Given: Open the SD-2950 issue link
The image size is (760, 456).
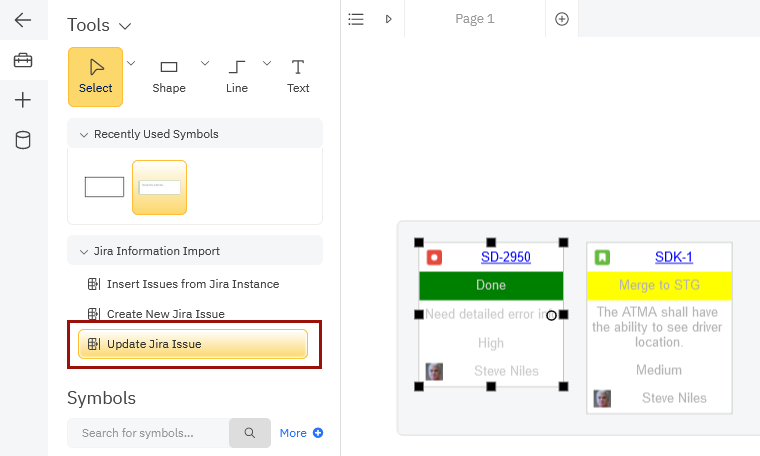Looking at the screenshot, I should [505, 257].
